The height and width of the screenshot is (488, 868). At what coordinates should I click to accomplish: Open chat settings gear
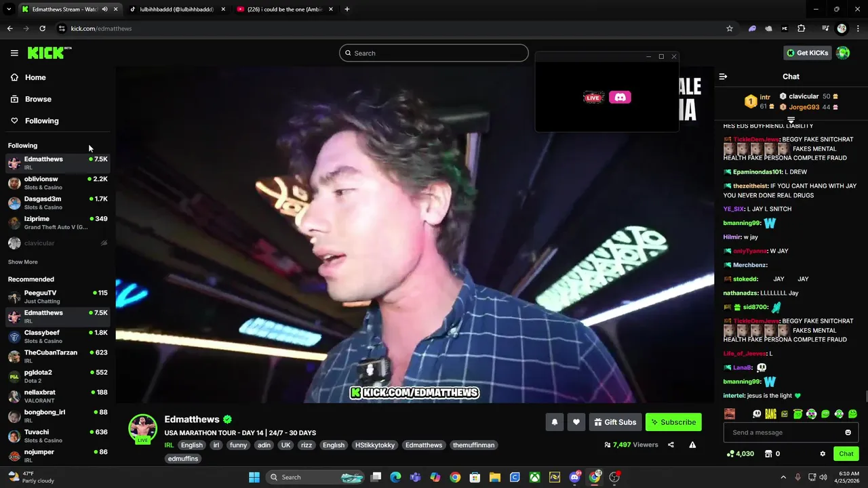coord(823,453)
